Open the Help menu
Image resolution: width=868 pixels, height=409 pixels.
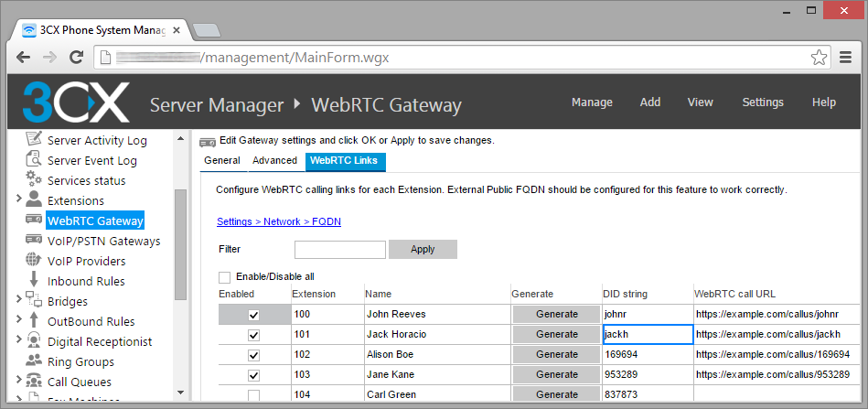coord(824,102)
